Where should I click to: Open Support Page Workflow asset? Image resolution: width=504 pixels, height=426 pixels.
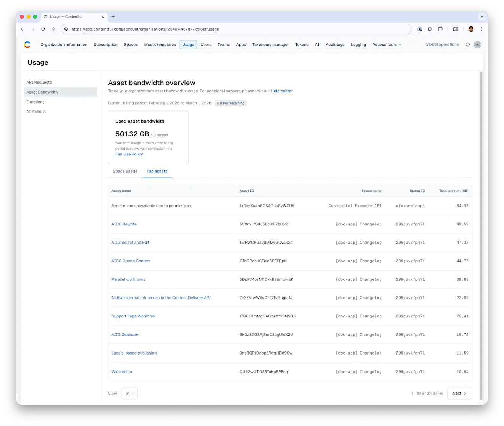[133, 316]
